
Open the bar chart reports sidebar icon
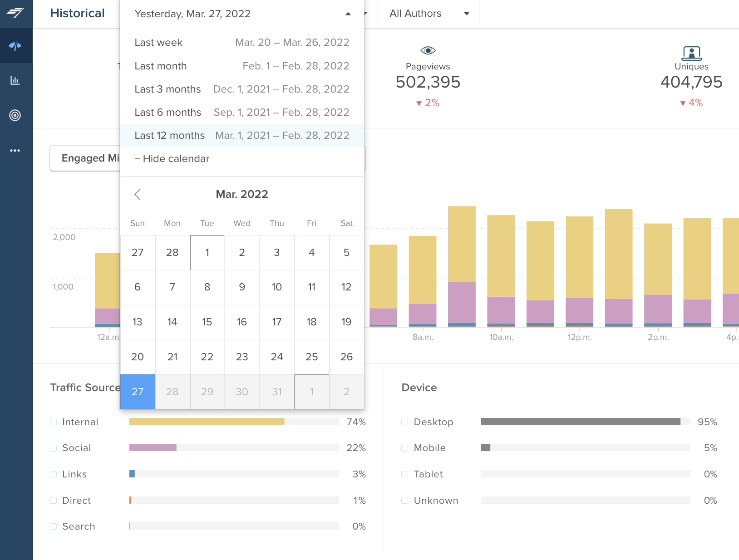click(x=15, y=81)
